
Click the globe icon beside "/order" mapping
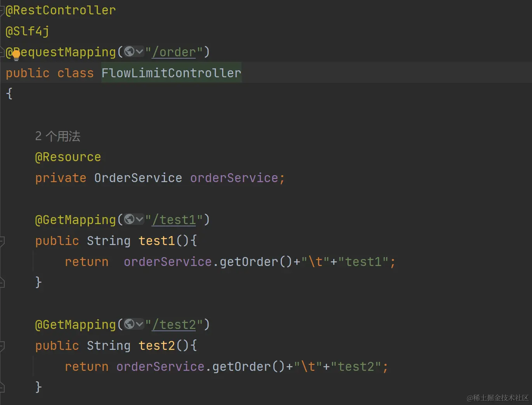[x=129, y=51]
